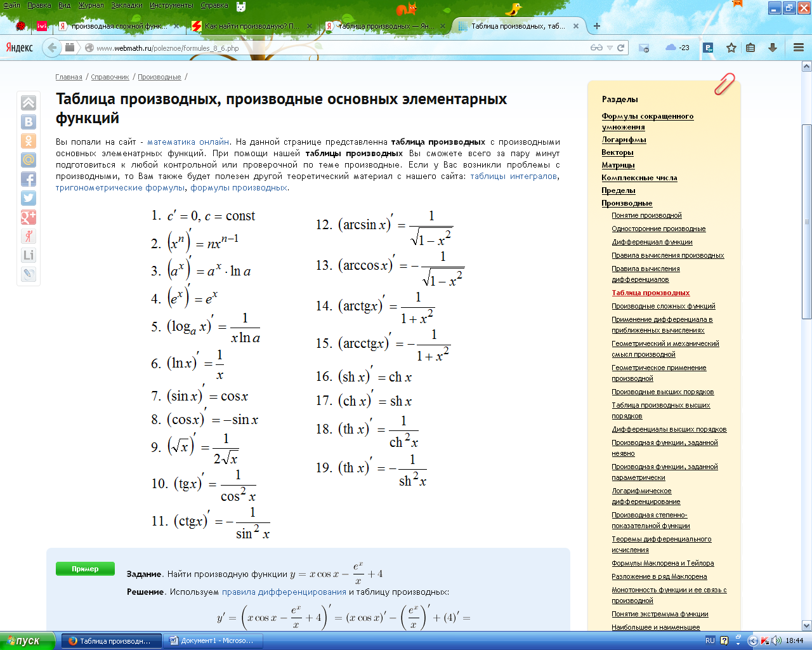Go back using the browser back arrow
The image size is (812, 650).
[52, 48]
